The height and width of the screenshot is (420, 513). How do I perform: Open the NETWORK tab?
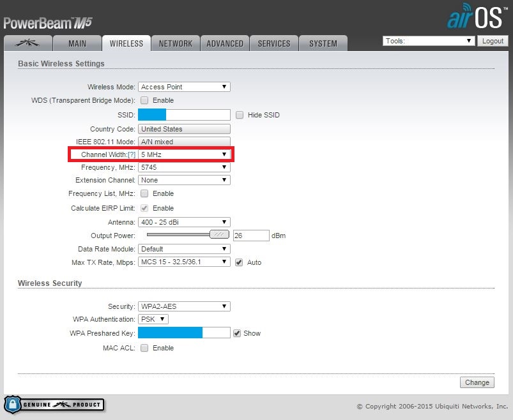click(176, 43)
